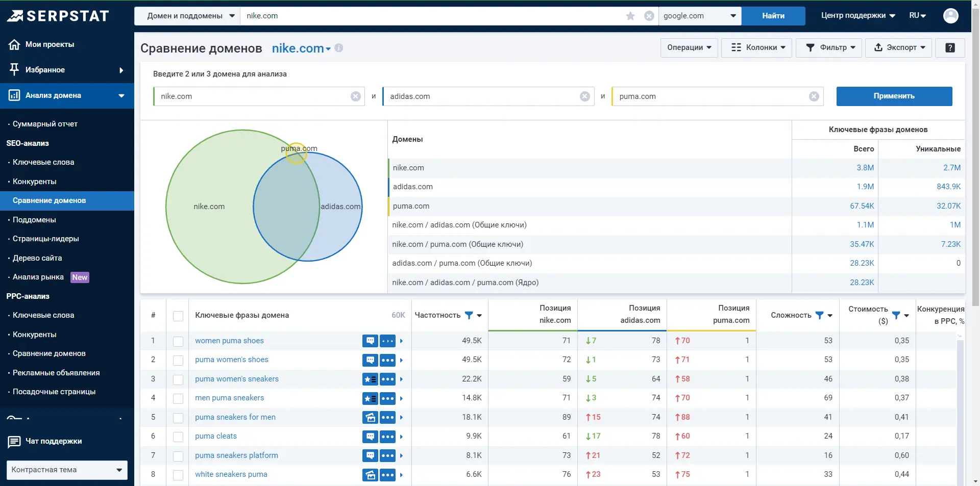980x486 pixels.
Task: Open options menu for 'women puma shoes'
Action: coord(387,341)
